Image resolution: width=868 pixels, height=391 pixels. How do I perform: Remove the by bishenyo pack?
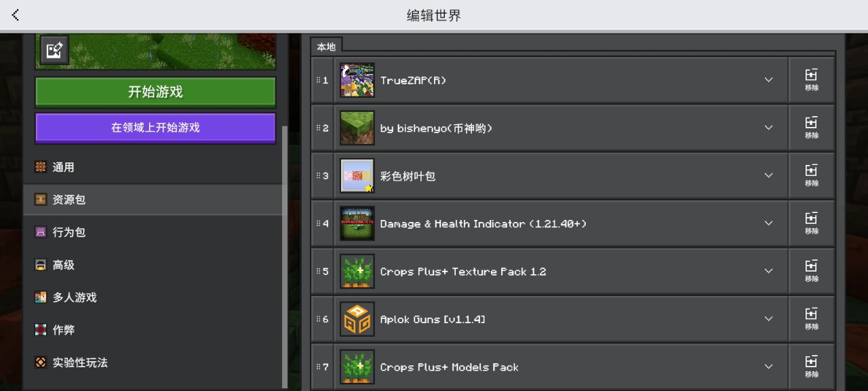812,128
